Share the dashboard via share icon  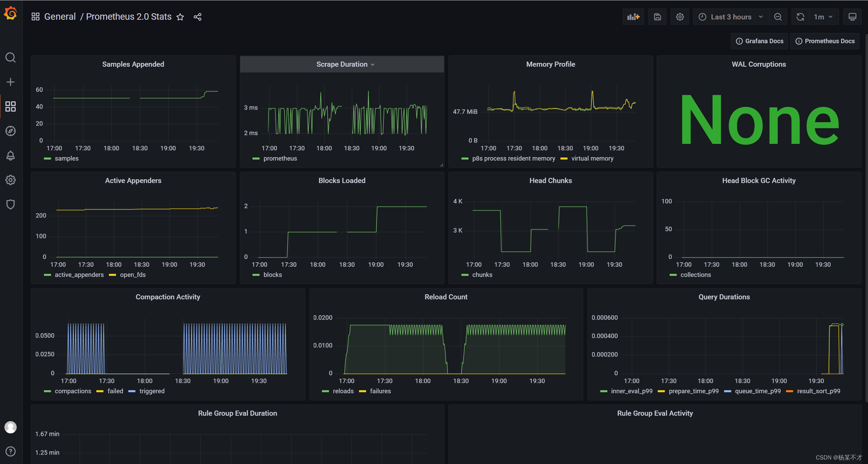coord(198,17)
